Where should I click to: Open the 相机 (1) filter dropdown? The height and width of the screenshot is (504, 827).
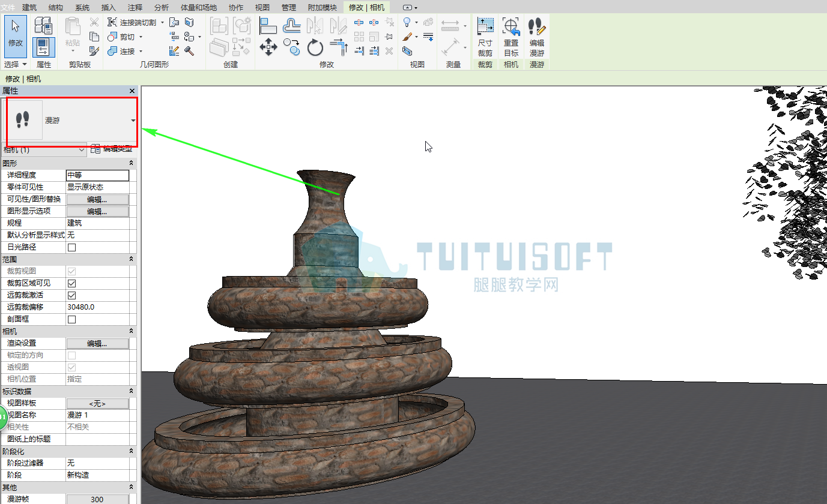pyautogui.click(x=45, y=150)
